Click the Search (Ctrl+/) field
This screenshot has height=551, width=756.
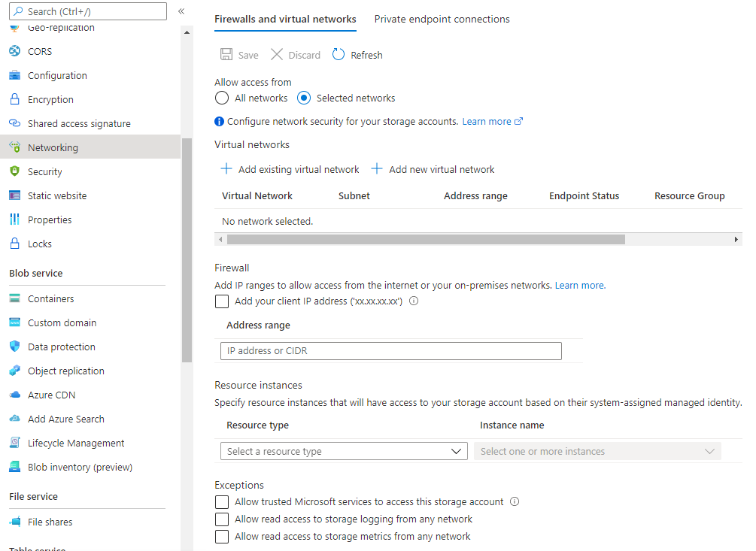pyautogui.click(x=88, y=11)
